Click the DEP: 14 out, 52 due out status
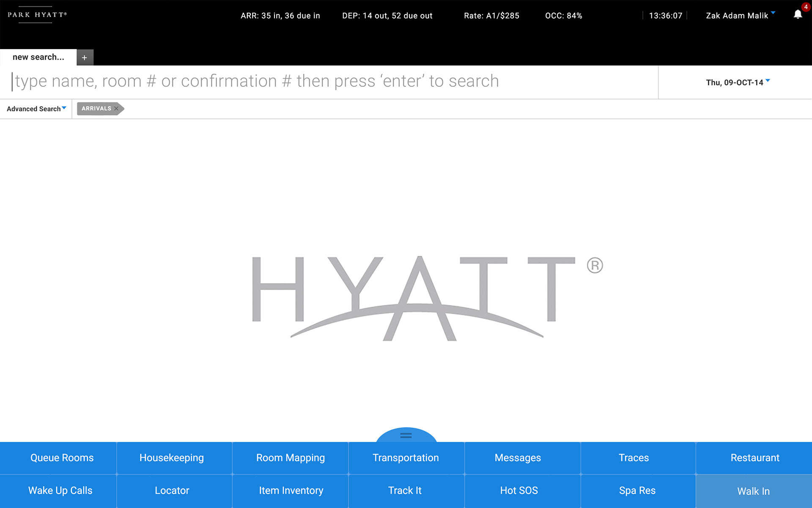Image resolution: width=812 pixels, height=508 pixels. 387,16
